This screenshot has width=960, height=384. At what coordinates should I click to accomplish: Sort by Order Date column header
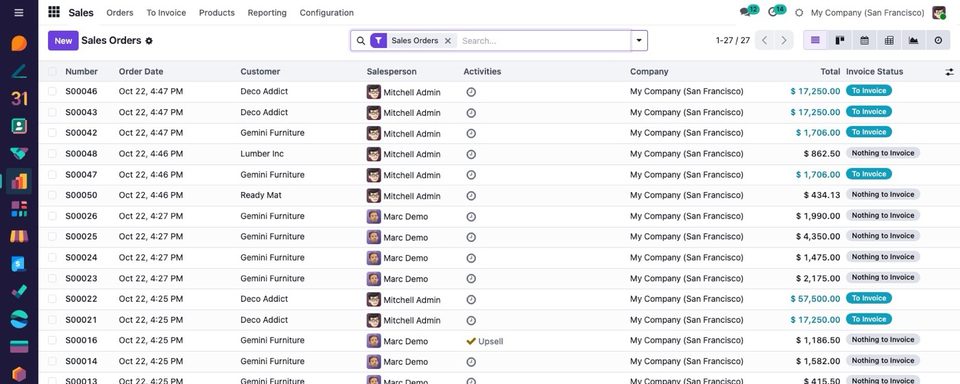[x=141, y=72]
